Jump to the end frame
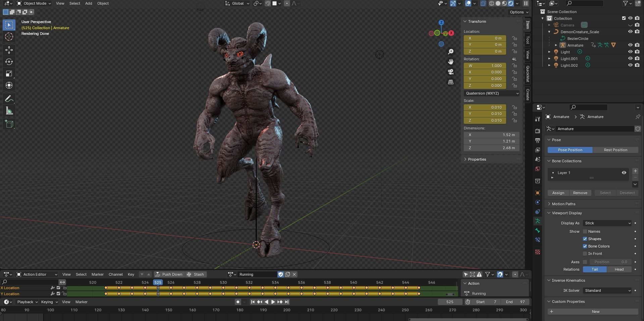 click(x=287, y=302)
